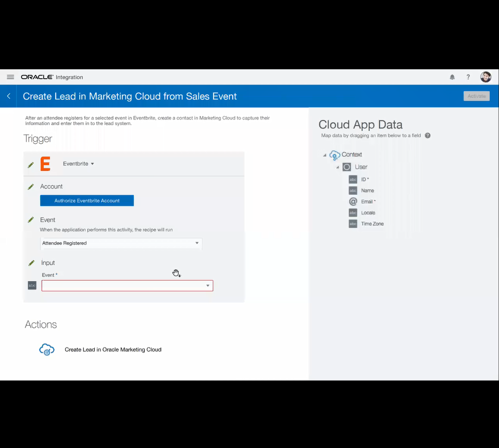Viewport: 499px width, 448px height.
Task: Select the Locale field in tree
Action: tap(368, 213)
